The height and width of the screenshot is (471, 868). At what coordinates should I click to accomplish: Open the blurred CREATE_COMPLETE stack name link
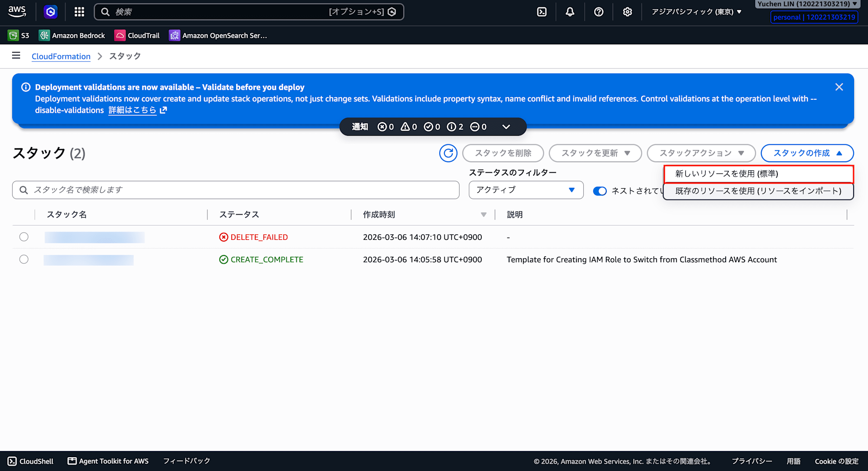click(x=89, y=260)
